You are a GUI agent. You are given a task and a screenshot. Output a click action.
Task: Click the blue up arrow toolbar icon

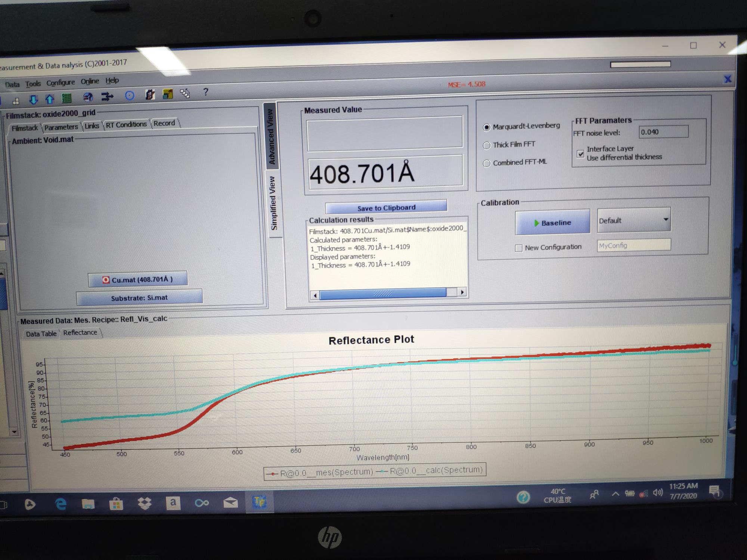pos(49,99)
